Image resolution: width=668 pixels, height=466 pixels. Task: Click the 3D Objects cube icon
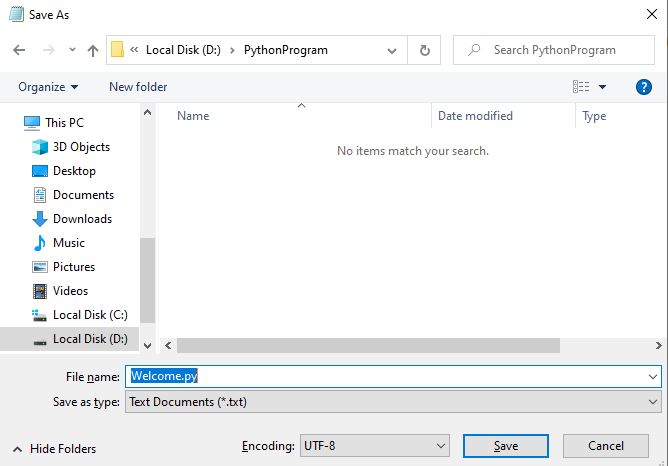[x=40, y=147]
